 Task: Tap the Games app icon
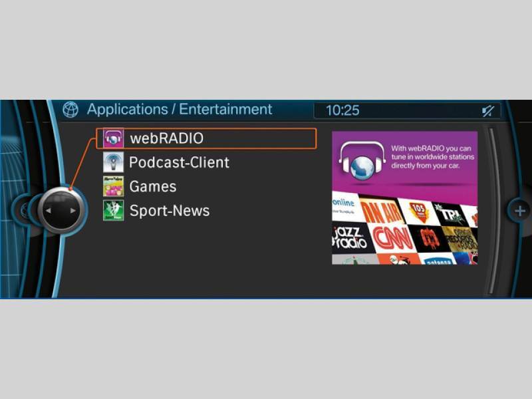click(113, 186)
